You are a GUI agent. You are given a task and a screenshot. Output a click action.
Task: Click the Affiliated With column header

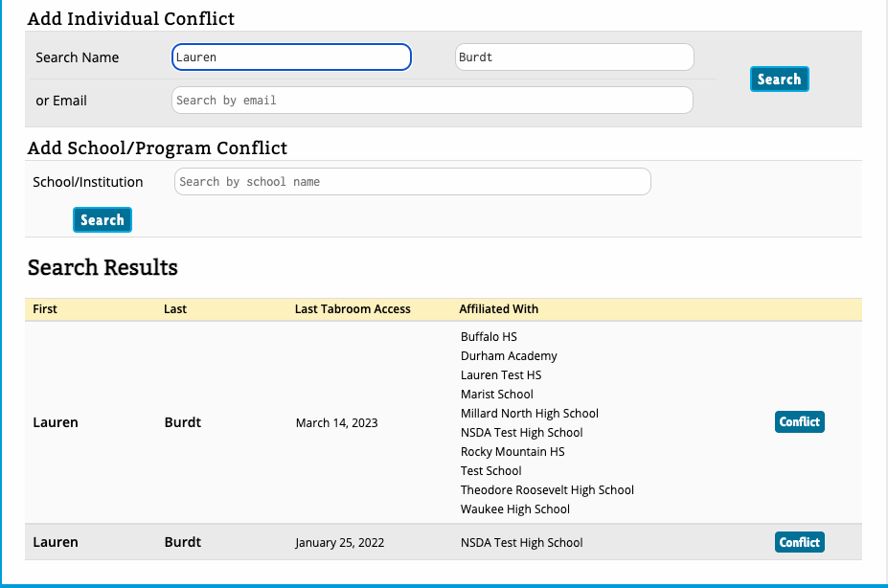498,309
